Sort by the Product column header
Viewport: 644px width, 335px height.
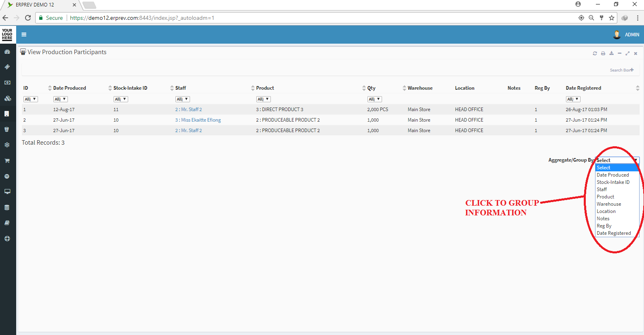(265, 88)
